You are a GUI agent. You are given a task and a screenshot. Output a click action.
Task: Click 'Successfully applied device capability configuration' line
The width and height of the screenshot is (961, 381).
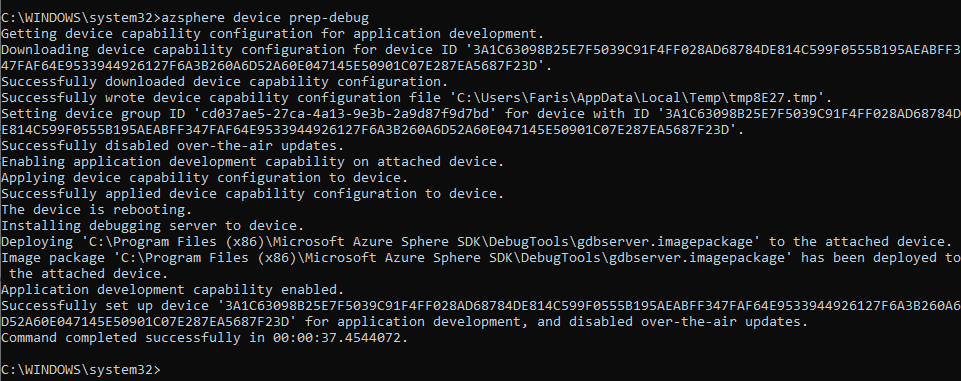[253, 194]
